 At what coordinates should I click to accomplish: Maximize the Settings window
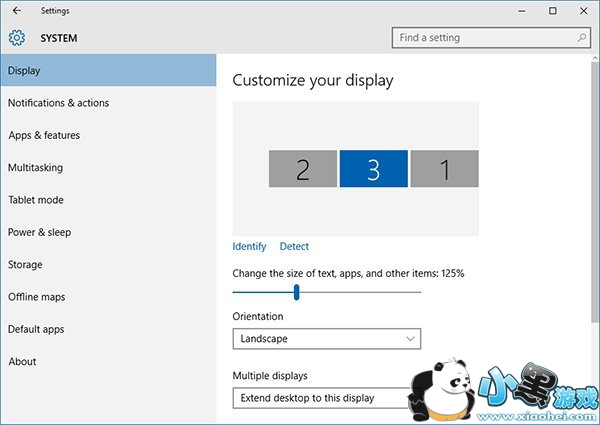553,11
